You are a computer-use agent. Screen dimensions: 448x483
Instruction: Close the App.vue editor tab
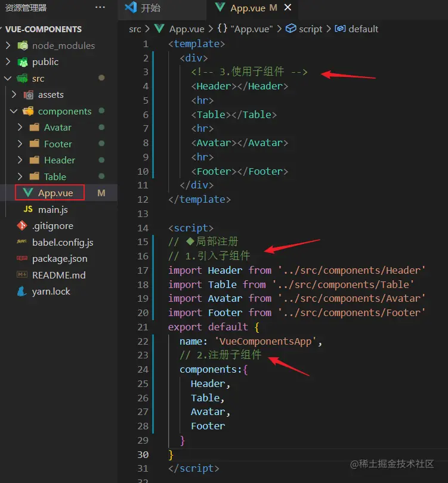(x=288, y=7)
